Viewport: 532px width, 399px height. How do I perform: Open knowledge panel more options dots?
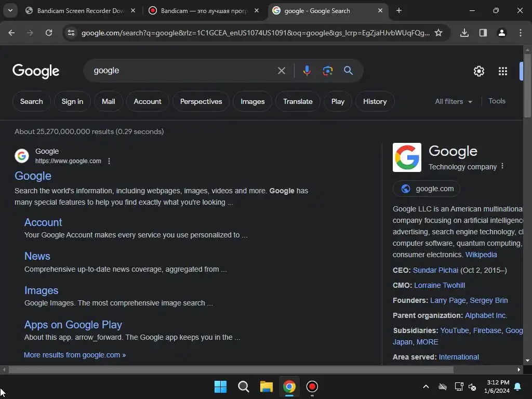[x=502, y=166]
